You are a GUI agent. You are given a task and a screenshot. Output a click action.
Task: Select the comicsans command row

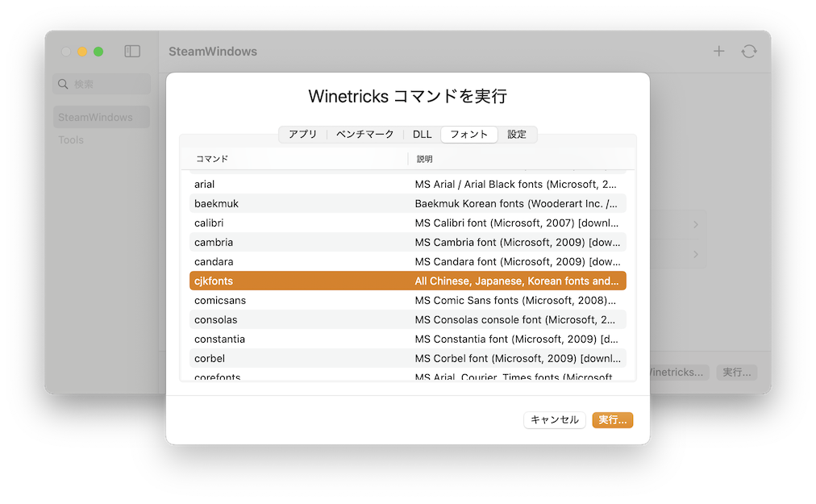tap(408, 301)
